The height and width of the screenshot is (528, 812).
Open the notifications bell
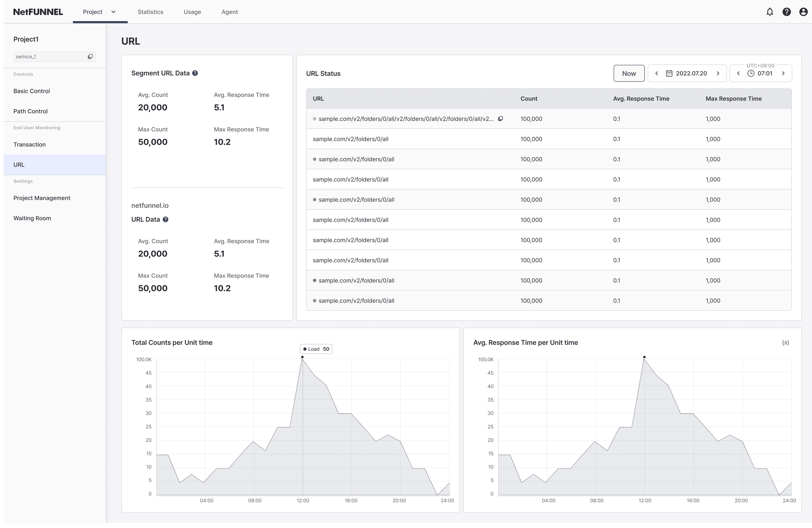770,12
